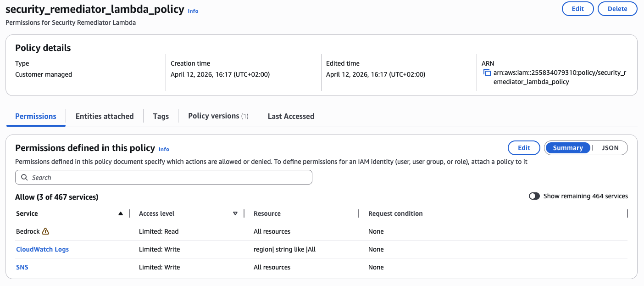The width and height of the screenshot is (644, 286).
Task: Open the Access level filter dropdown
Action: click(x=235, y=213)
